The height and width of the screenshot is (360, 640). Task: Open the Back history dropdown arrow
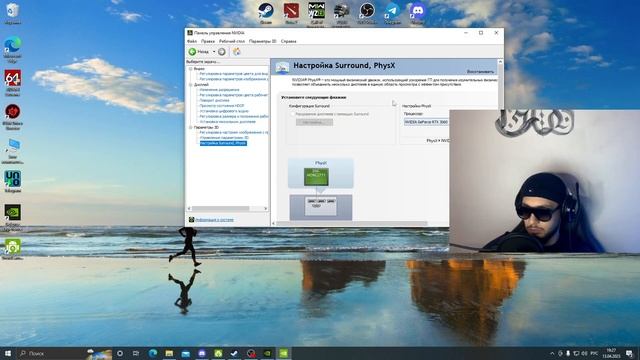(214, 52)
